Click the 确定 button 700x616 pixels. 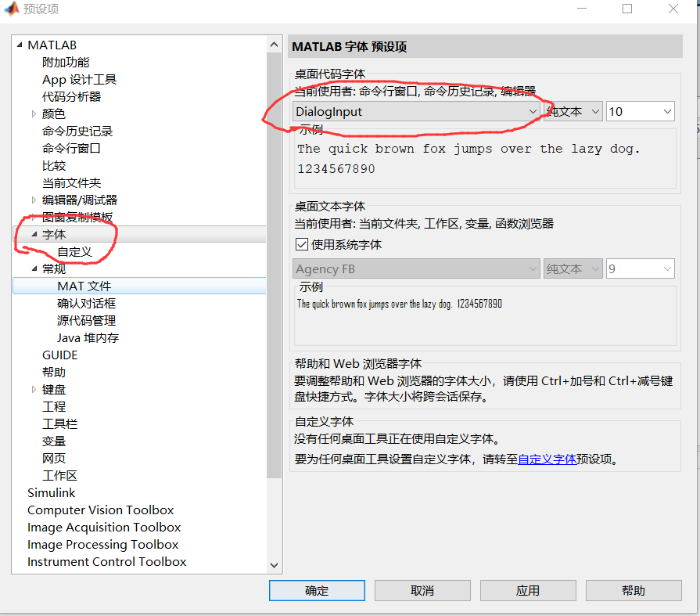[317, 590]
